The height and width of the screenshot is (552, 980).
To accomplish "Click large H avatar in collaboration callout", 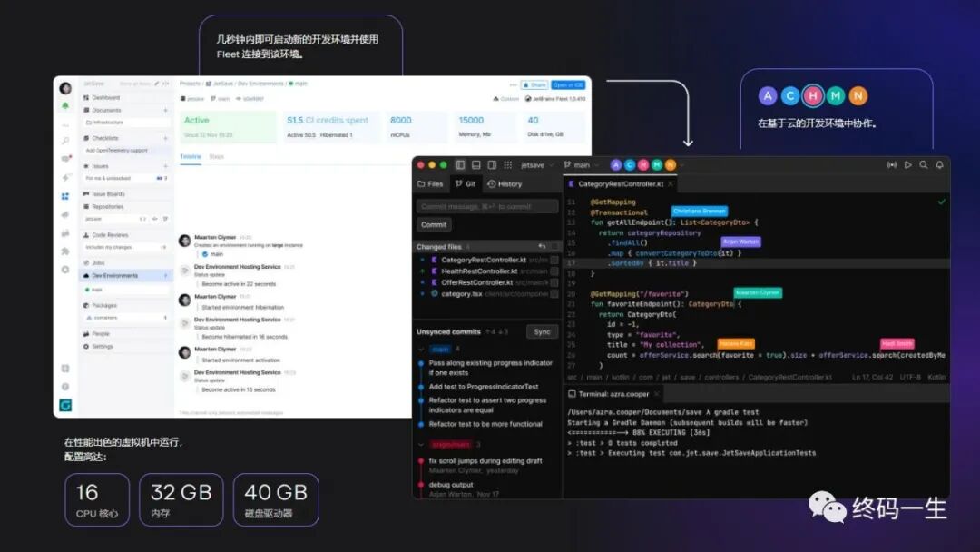I will click(812, 95).
